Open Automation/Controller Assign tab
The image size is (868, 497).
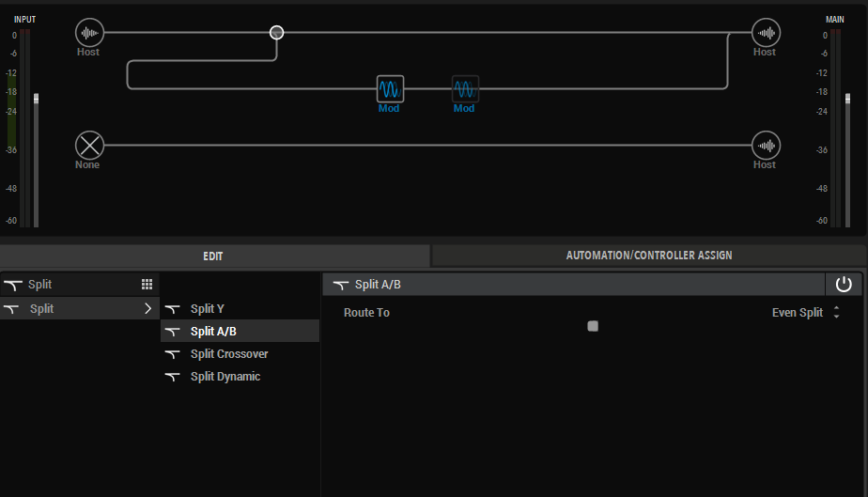(648, 256)
